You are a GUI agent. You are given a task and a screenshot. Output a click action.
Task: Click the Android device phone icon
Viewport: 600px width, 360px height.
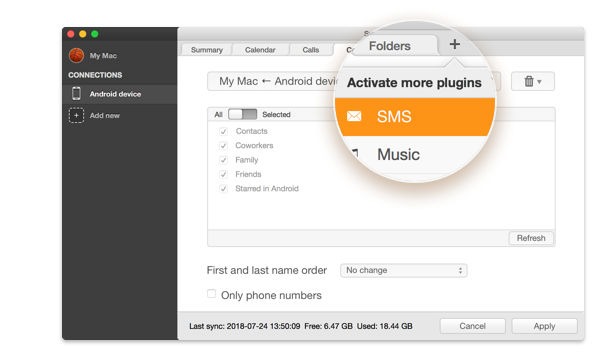coord(76,93)
